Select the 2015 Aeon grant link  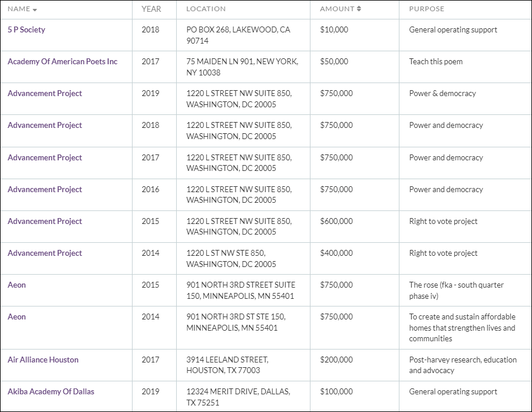coord(16,285)
